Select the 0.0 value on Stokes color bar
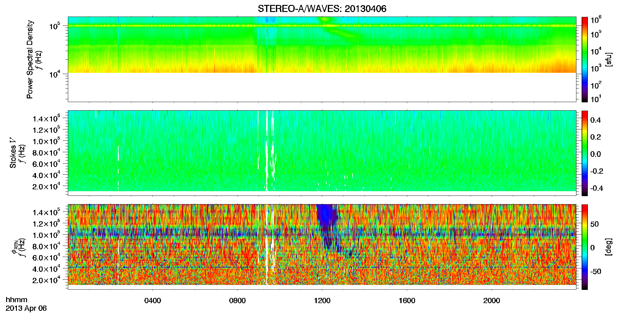The image size is (644, 332). [x=595, y=154]
